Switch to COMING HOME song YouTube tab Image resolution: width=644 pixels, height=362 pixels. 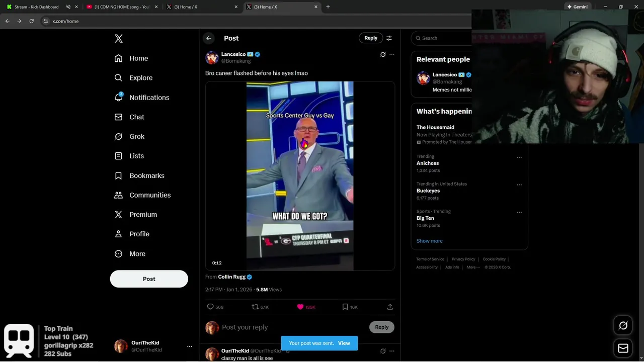click(x=122, y=7)
